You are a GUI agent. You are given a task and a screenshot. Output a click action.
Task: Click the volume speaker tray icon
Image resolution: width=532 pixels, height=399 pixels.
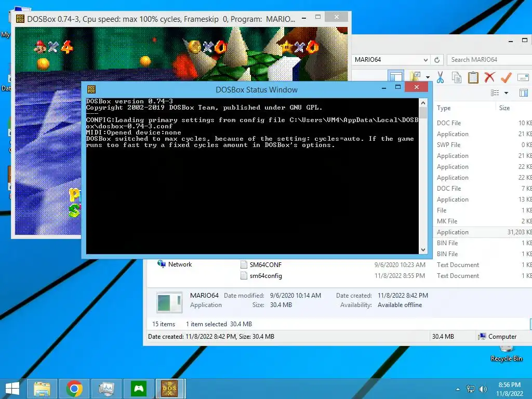tap(483, 389)
